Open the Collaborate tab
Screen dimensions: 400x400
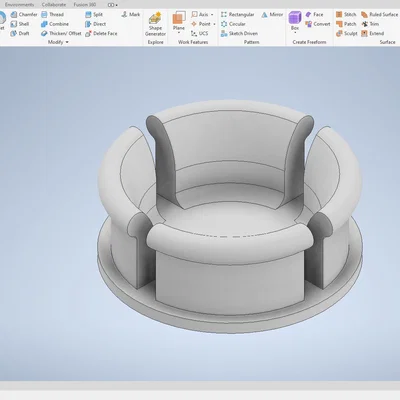coord(54,5)
